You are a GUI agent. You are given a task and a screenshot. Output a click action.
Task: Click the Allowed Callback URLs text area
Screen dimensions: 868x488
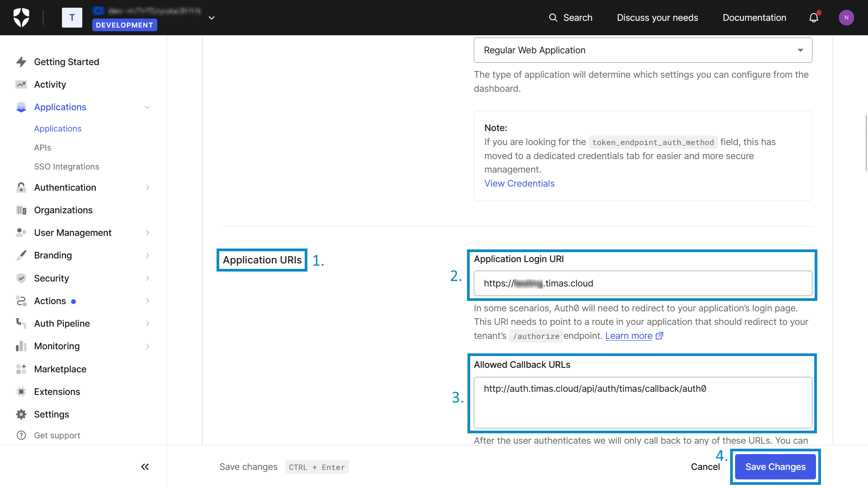click(x=643, y=403)
